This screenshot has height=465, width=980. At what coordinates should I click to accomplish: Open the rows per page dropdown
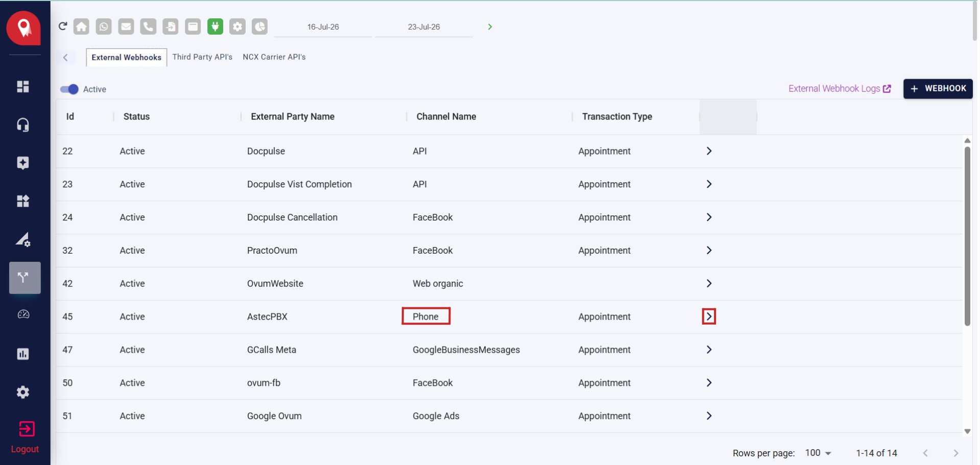818,453
